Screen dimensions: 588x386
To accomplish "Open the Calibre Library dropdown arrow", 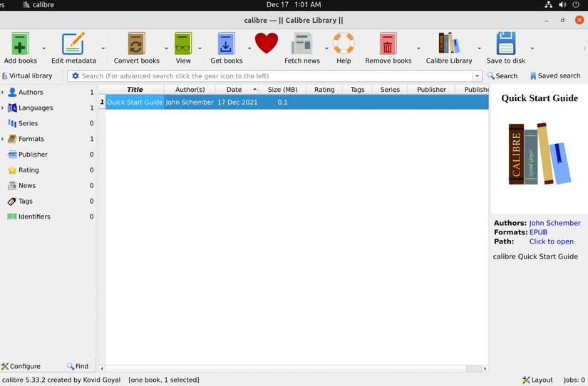I will [x=479, y=48].
